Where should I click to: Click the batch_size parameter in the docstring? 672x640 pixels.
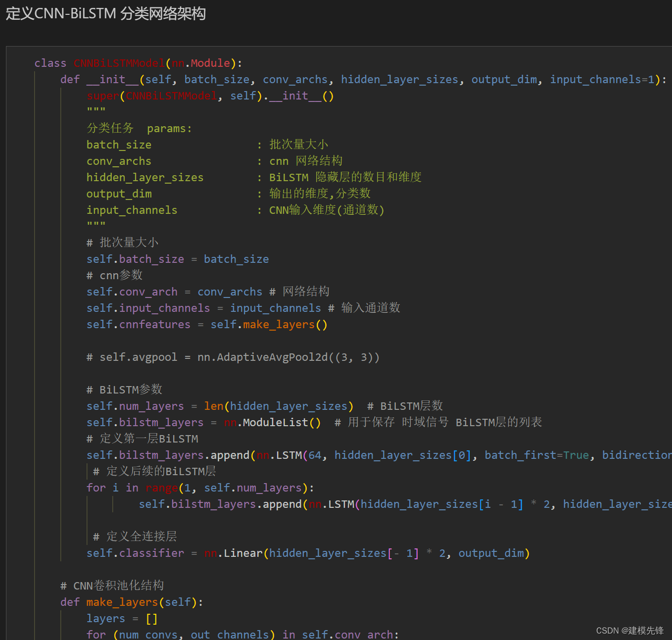click(x=119, y=144)
